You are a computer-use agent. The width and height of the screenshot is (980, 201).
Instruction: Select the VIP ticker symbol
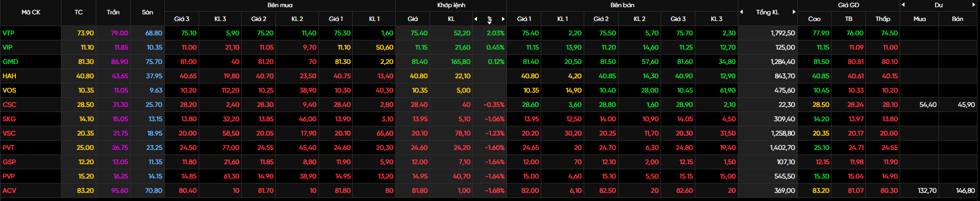[7, 48]
